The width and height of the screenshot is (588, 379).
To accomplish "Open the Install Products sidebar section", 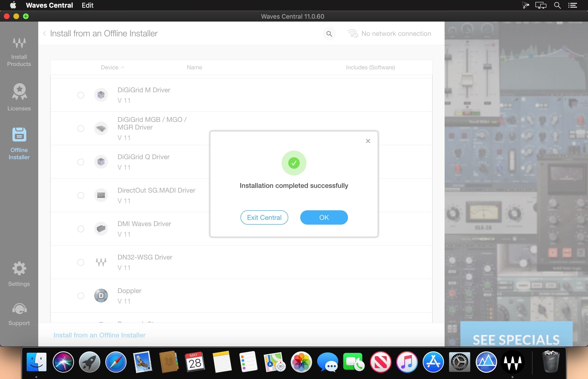I will (19, 52).
